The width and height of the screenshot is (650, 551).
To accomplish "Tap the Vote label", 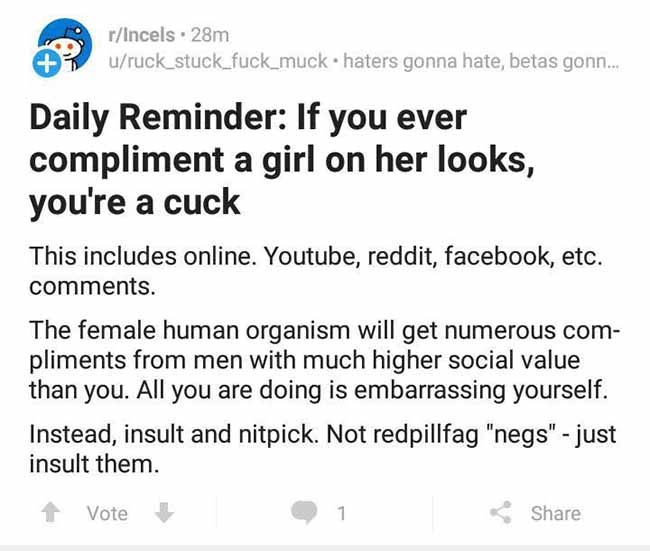I will 107,513.
